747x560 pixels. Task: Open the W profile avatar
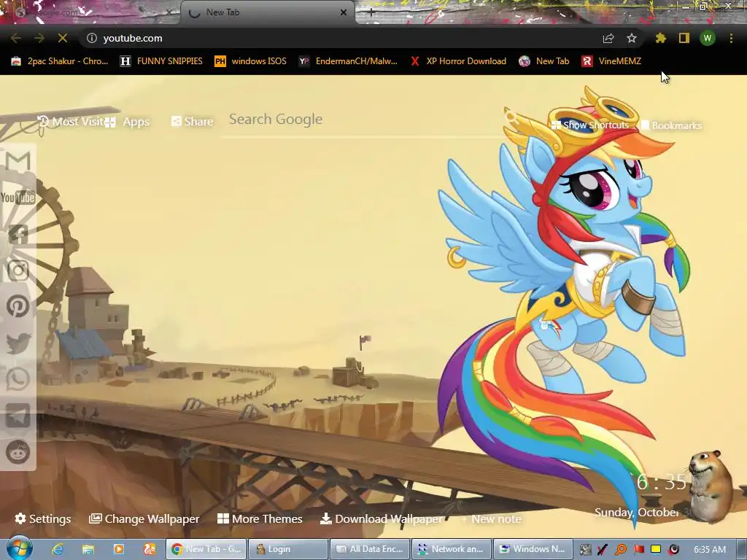708,38
